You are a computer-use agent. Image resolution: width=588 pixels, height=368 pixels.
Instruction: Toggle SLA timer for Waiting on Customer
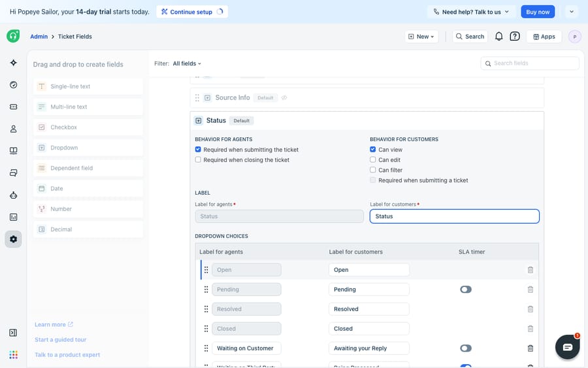[466, 348]
